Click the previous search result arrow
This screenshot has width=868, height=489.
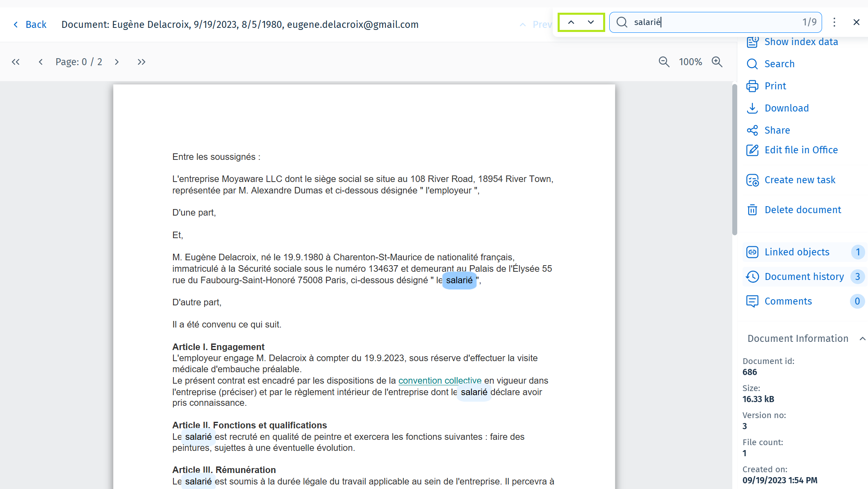pos(570,22)
